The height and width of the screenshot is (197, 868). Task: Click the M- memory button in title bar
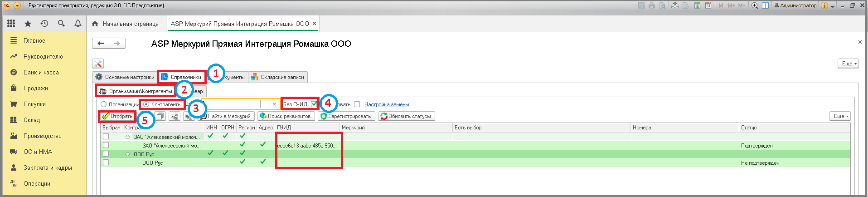coord(742,5)
